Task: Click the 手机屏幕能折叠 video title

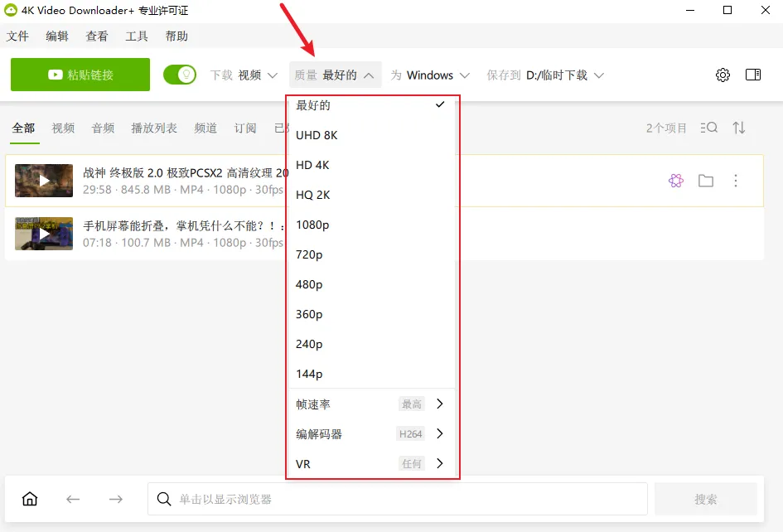Action: coord(184,225)
